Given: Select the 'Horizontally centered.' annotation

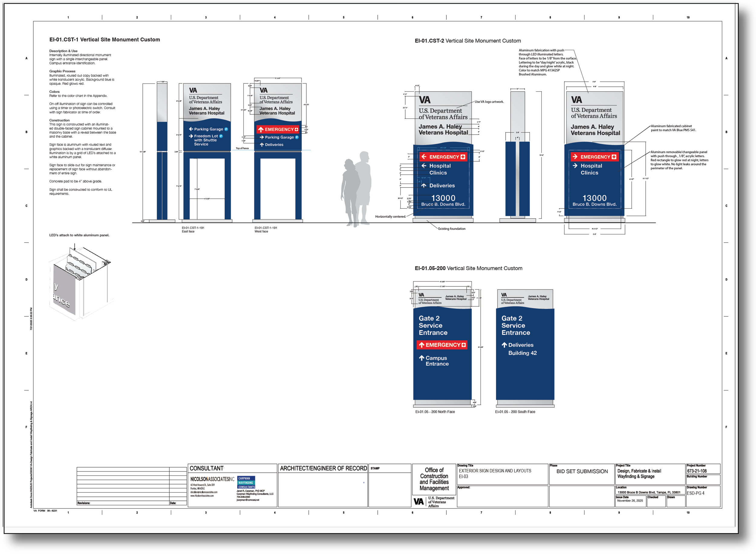Looking at the screenshot, I should pos(391,217).
